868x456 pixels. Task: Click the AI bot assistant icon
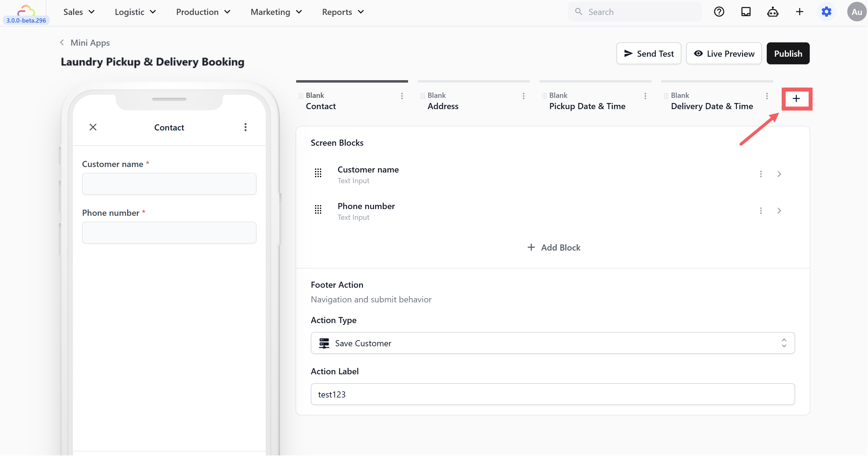coord(772,12)
